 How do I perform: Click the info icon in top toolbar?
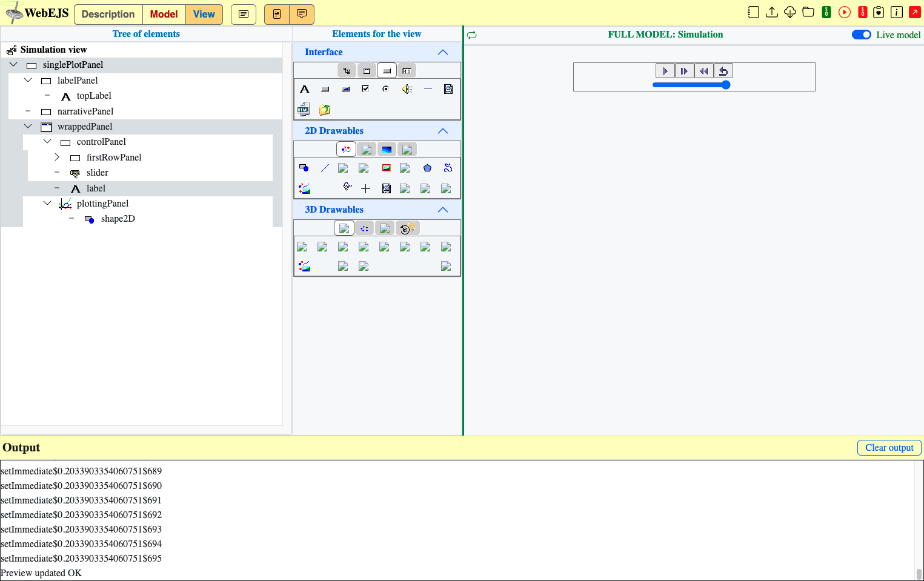click(x=897, y=12)
